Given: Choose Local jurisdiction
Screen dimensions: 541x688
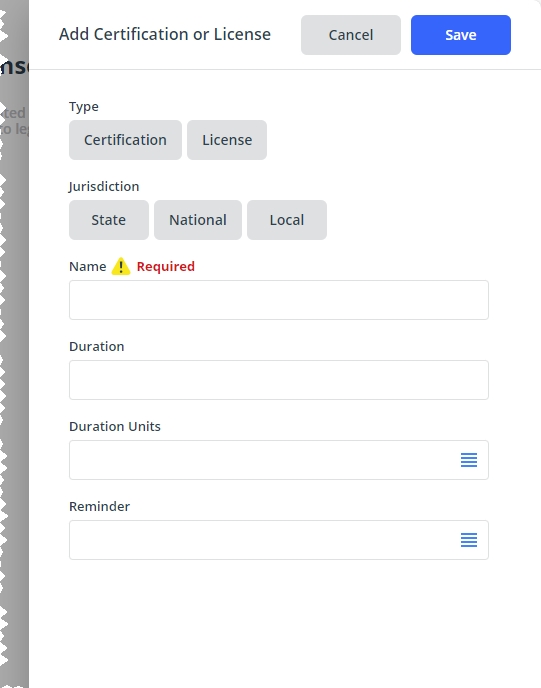Looking at the screenshot, I should pos(287,220).
